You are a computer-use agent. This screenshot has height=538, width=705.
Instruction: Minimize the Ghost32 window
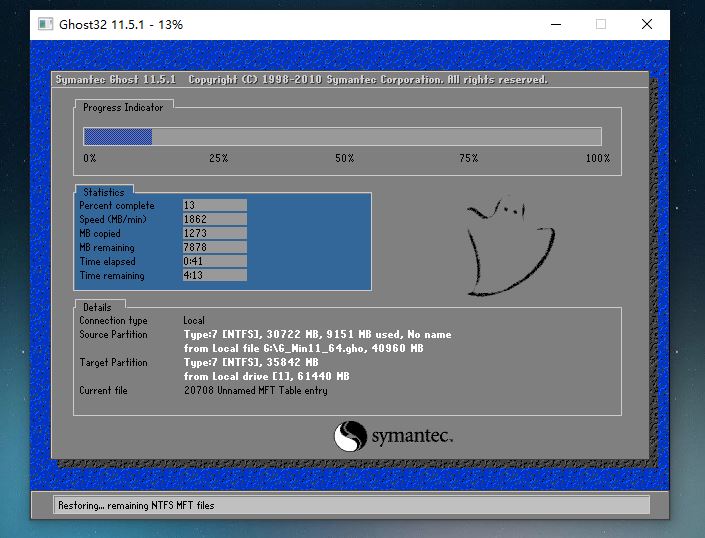coord(555,24)
